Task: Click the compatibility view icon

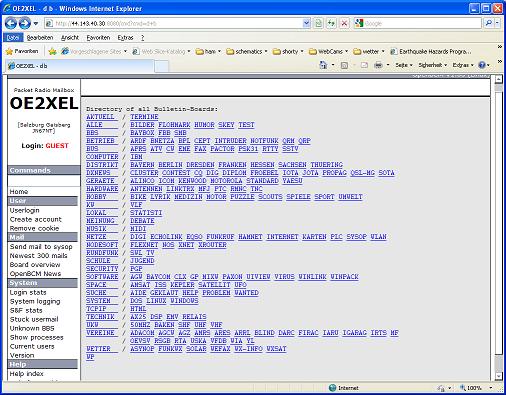Action: [319, 23]
